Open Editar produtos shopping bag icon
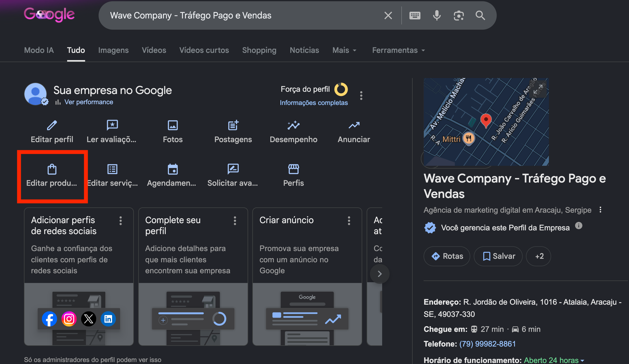Image resolution: width=629 pixels, height=364 pixels. point(52,169)
